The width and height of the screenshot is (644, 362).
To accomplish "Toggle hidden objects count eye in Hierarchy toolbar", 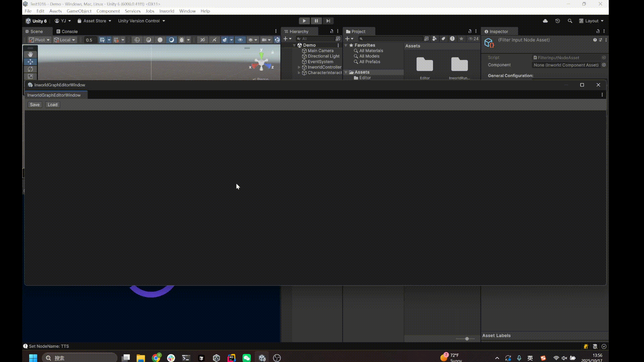I will pos(471,39).
